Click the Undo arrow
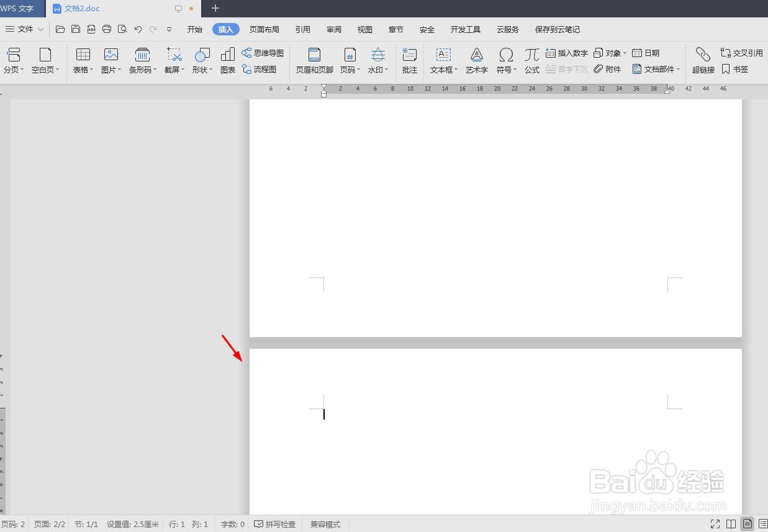Image resolution: width=768 pixels, height=532 pixels. pyautogui.click(x=138, y=29)
